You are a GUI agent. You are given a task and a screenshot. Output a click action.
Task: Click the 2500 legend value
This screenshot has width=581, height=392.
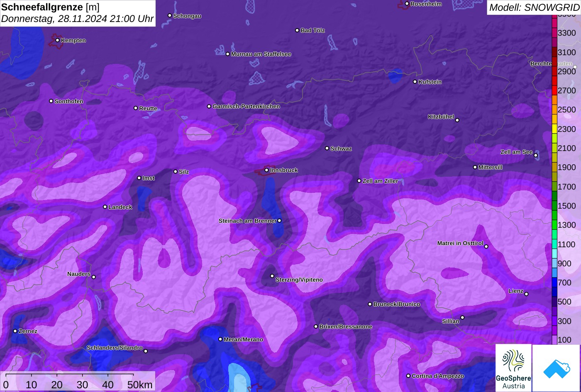567,110
